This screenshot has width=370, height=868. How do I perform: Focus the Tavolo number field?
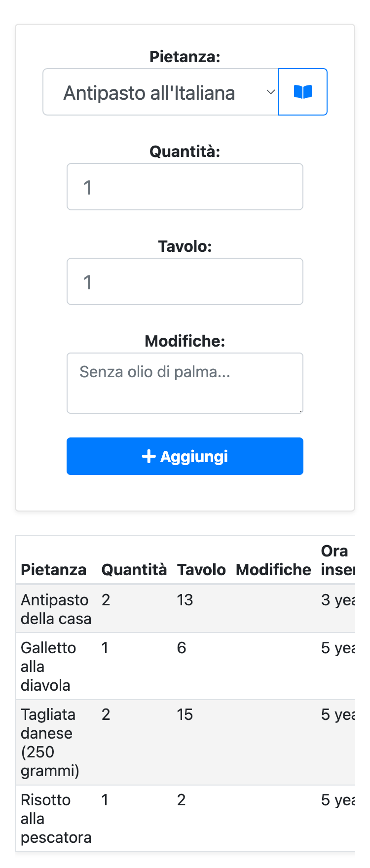click(185, 281)
